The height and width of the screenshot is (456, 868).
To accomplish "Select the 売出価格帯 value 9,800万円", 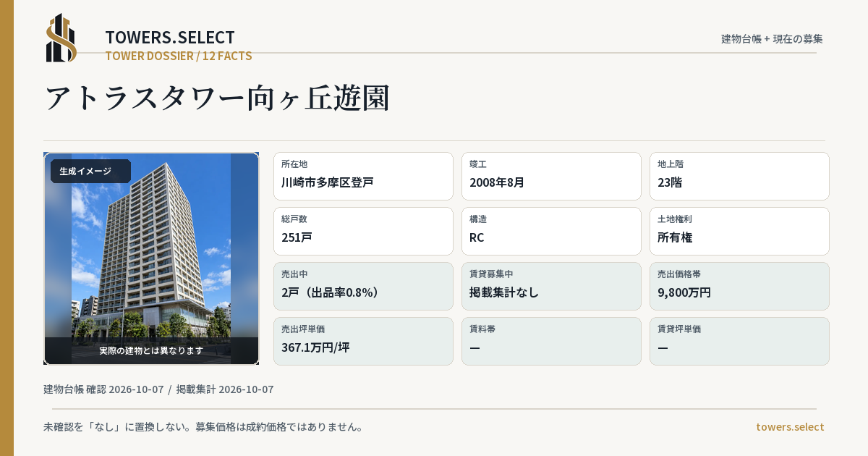I will click(x=684, y=292).
